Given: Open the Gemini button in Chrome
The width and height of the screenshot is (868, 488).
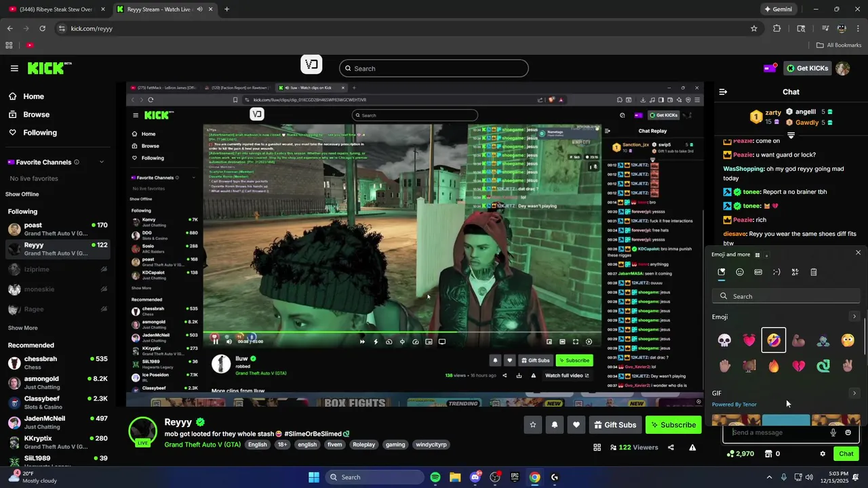Looking at the screenshot, I should pos(778,9).
